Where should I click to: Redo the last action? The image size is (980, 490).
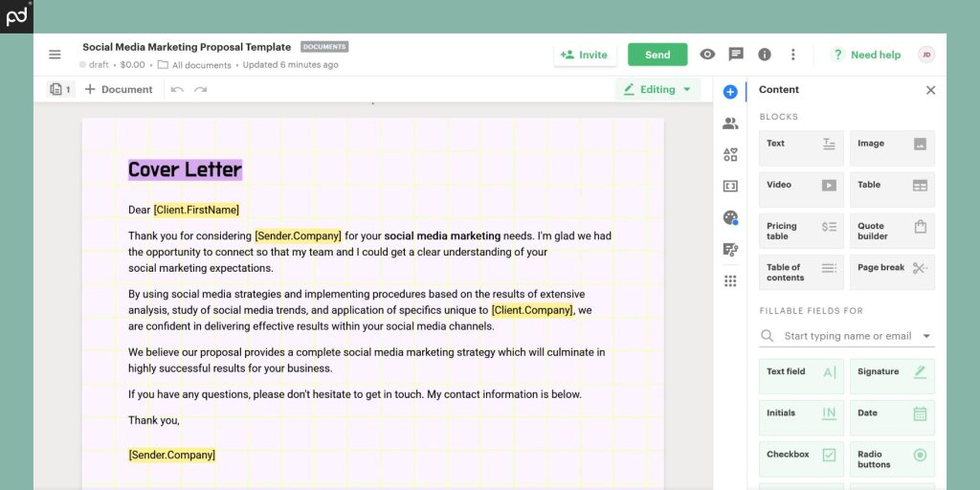[x=200, y=89]
